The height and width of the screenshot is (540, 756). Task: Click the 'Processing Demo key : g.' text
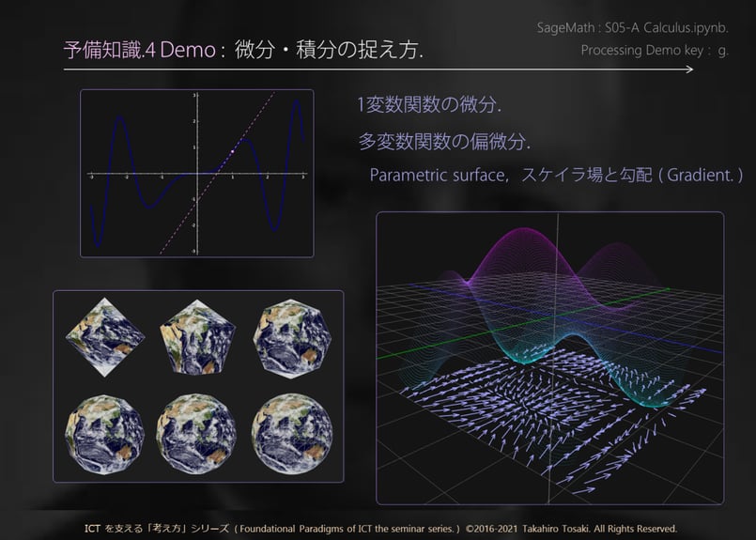655,50
